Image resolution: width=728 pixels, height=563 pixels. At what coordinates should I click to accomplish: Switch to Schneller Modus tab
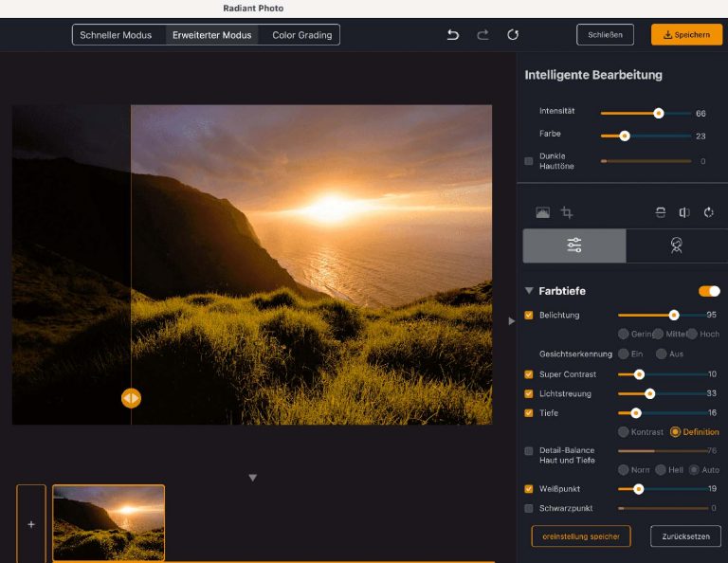(116, 35)
